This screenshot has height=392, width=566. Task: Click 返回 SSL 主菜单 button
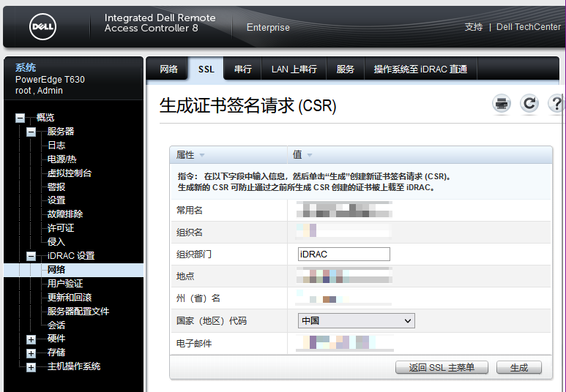tap(442, 367)
